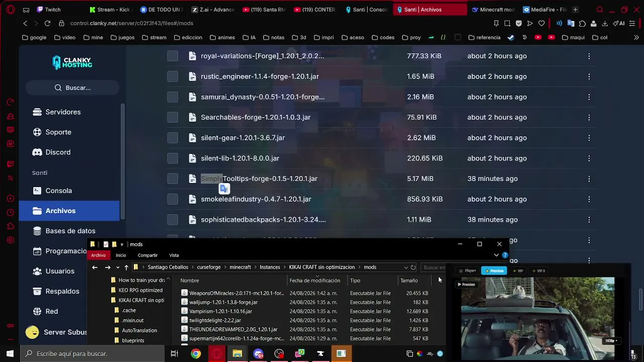Check the rustic_engineer file checkbox
644x362 pixels.
(x=173, y=76)
